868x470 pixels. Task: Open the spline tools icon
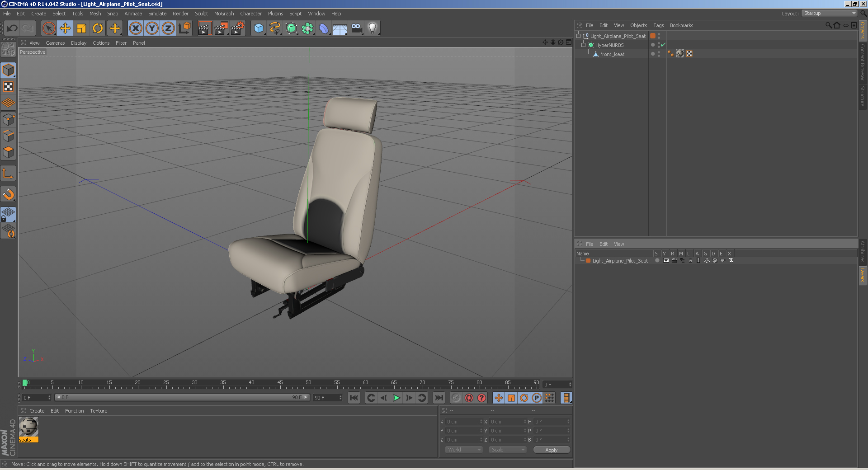click(275, 28)
